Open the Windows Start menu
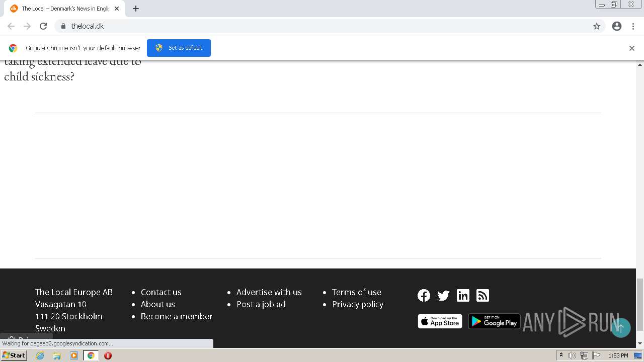This screenshot has width=644, height=362. point(14,355)
